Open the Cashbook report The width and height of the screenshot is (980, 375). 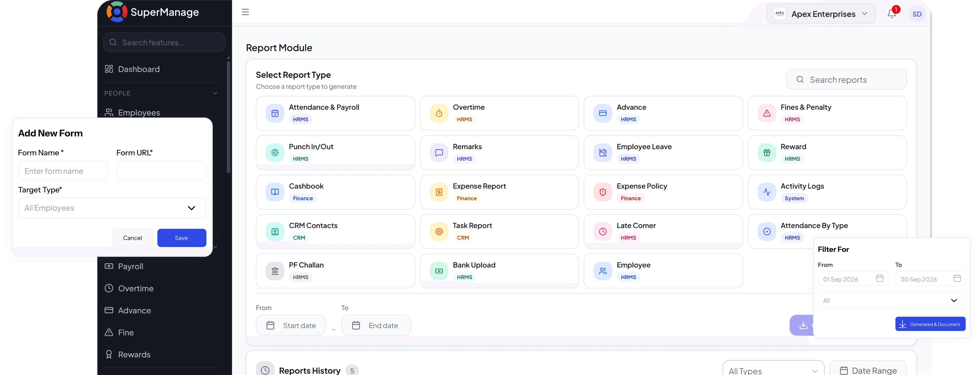[335, 192]
